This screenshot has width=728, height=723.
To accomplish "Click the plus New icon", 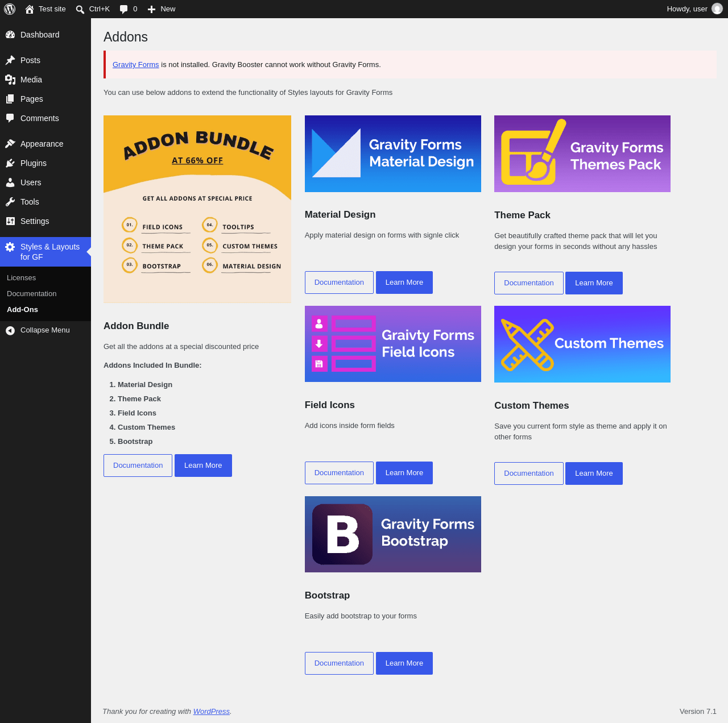I will tap(151, 9).
